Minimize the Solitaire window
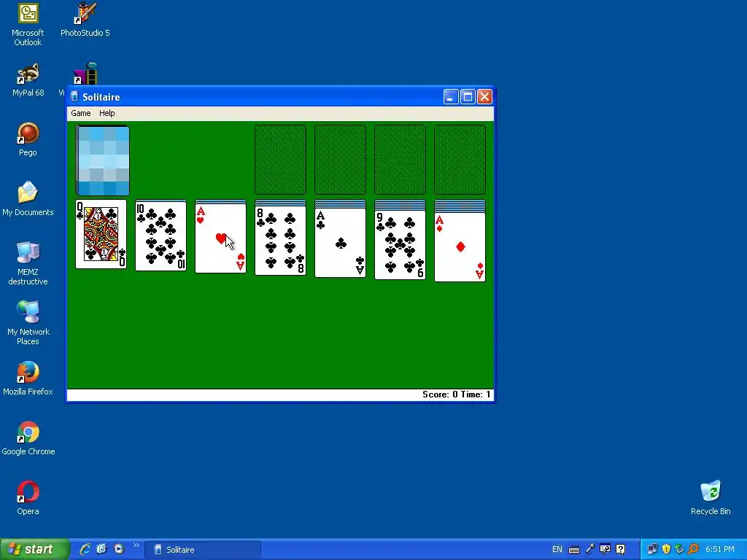This screenshot has width=747, height=560. [451, 97]
